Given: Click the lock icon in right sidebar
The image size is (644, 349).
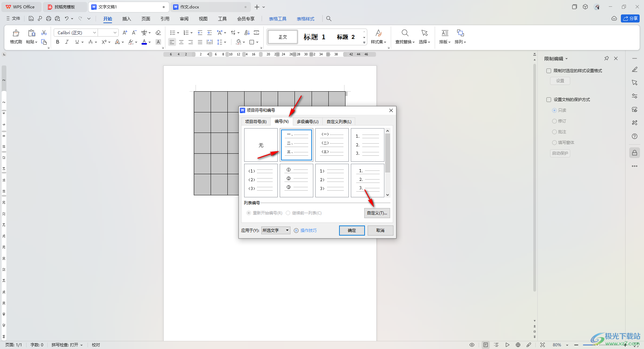Looking at the screenshot, I should pyautogui.click(x=635, y=153).
